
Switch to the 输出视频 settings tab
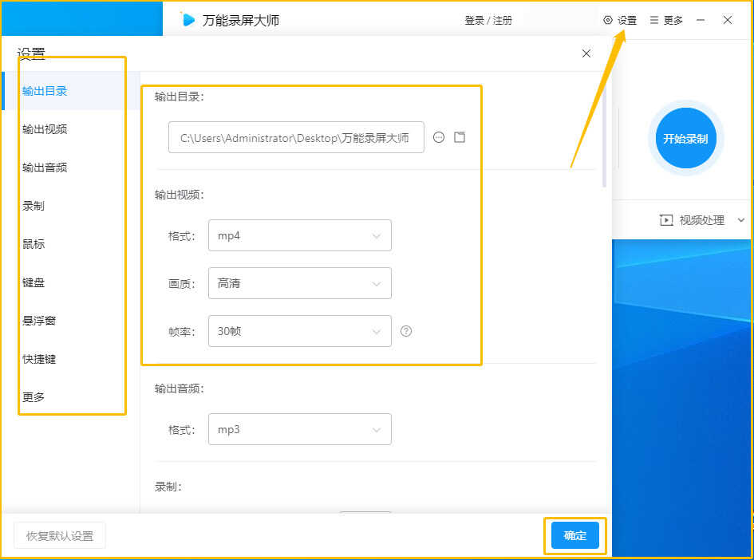[45, 129]
